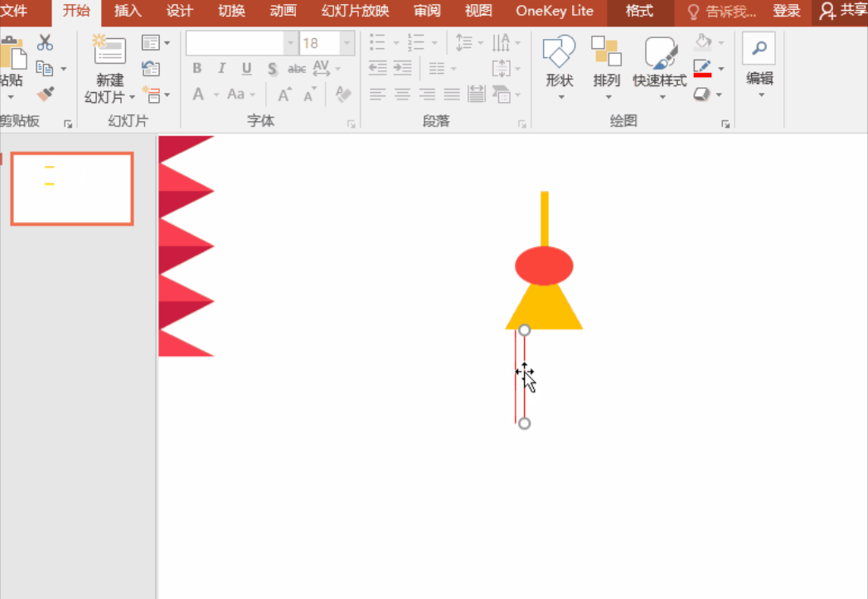The image size is (868, 599).
Task: Click the Decrease Font Size icon
Action: coord(310,95)
